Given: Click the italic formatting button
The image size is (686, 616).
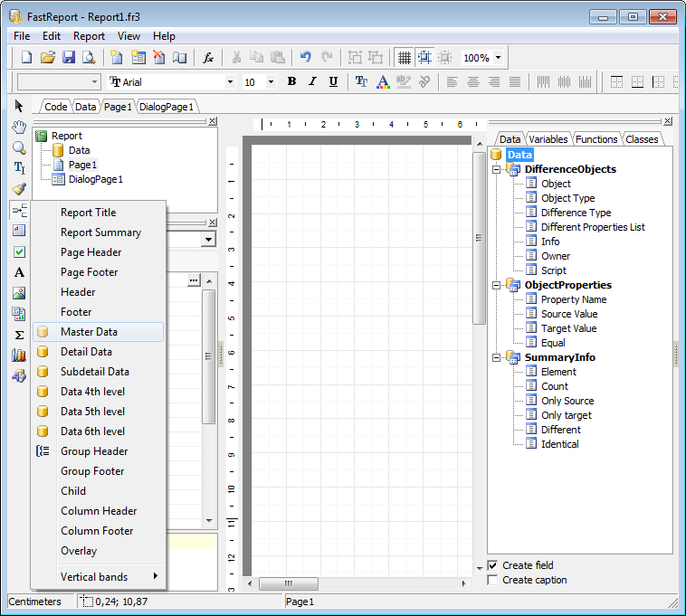Looking at the screenshot, I should tap(312, 81).
